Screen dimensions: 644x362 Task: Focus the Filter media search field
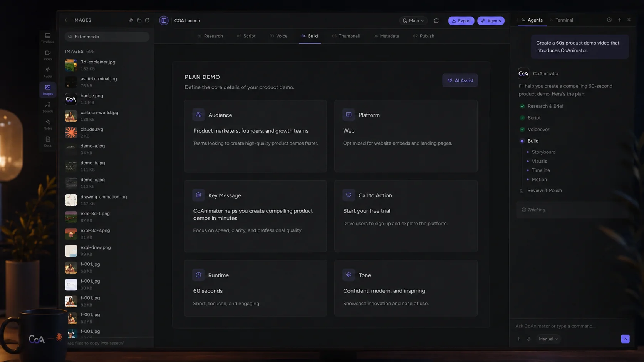[x=107, y=37]
